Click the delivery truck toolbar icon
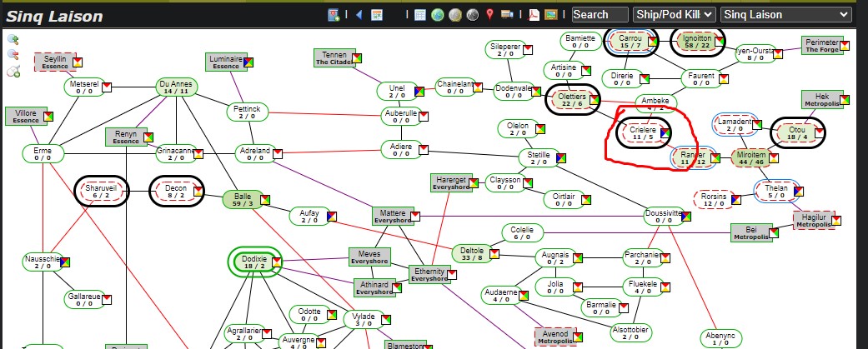This screenshot has height=349, width=868. click(x=506, y=15)
